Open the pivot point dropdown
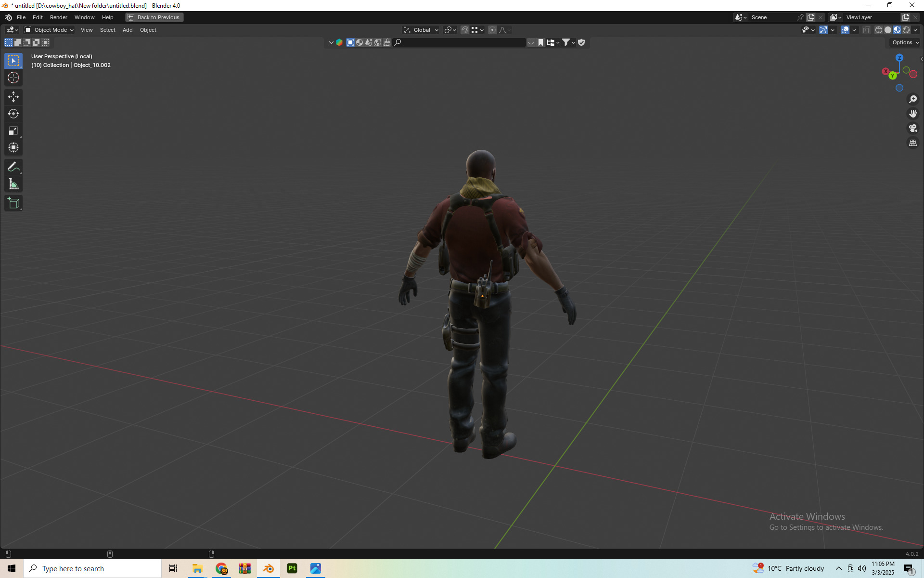Viewport: 924px width, 578px height. point(450,30)
